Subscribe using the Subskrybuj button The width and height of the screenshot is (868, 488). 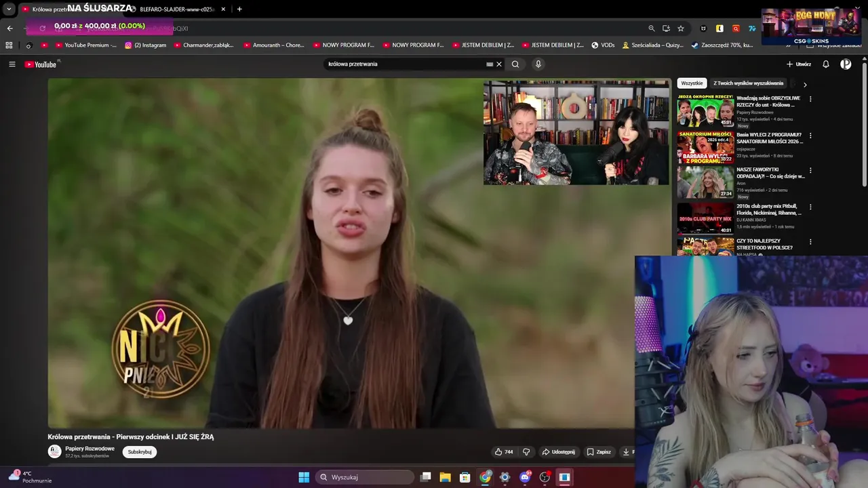[x=140, y=452]
